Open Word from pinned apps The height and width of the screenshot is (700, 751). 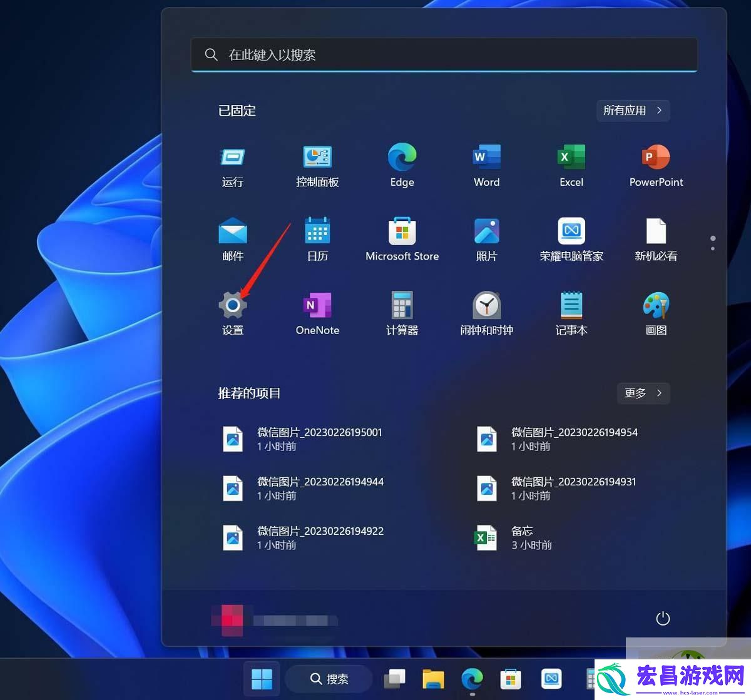click(486, 166)
